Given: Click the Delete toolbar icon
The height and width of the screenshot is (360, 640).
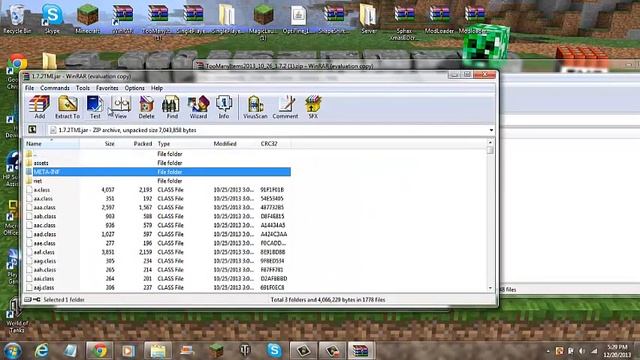Looking at the screenshot, I should click(146, 107).
